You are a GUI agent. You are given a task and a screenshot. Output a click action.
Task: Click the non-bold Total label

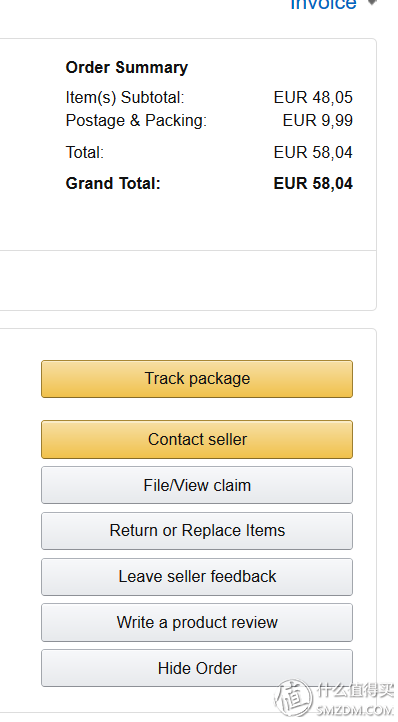point(85,152)
